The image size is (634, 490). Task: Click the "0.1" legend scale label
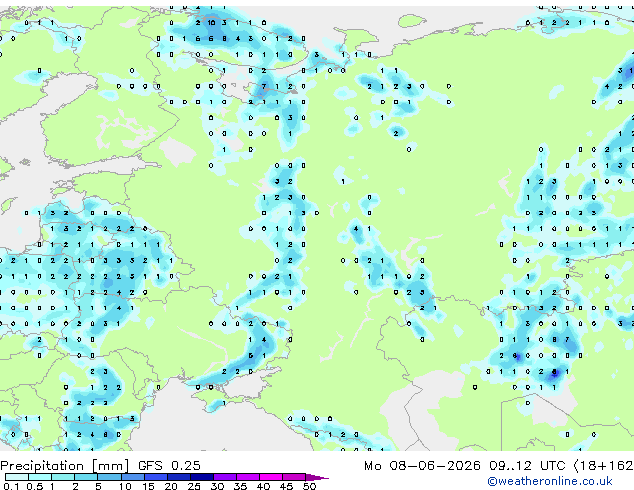[x=11, y=486]
